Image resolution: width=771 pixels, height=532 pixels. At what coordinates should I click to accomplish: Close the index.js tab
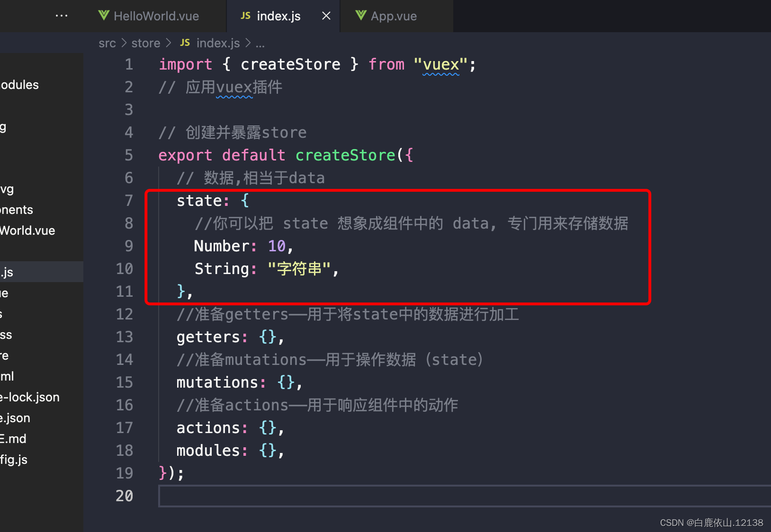pyautogui.click(x=326, y=16)
